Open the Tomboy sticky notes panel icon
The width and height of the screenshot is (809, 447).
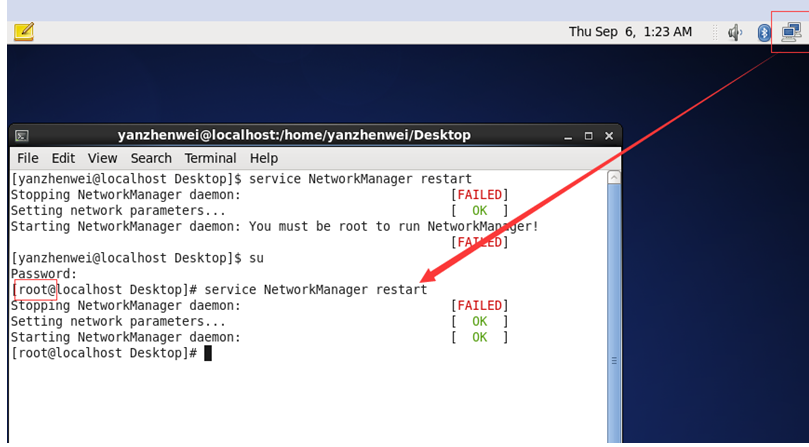pyautogui.click(x=24, y=32)
